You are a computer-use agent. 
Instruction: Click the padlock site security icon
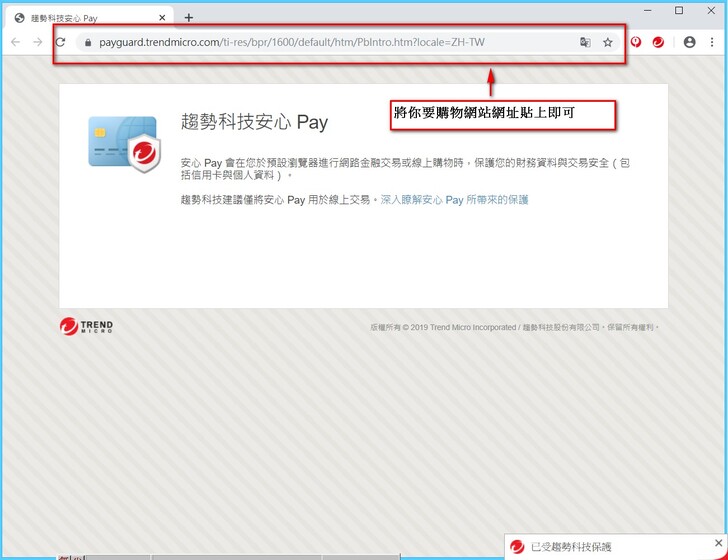tap(87, 43)
